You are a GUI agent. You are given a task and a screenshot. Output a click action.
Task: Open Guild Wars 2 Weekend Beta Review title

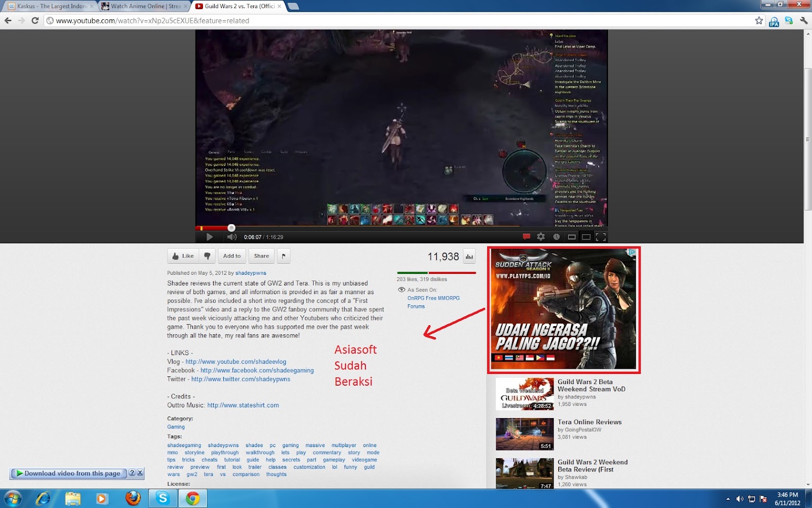[x=592, y=465]
